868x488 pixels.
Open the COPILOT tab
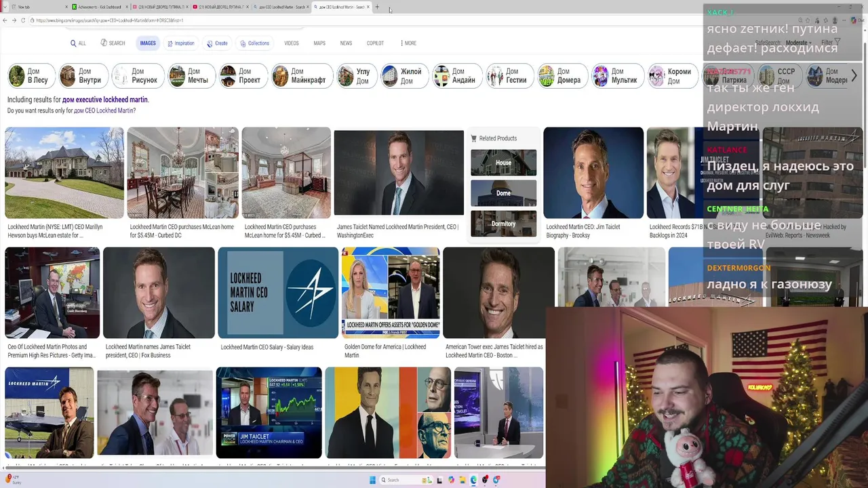coord(375,43)
